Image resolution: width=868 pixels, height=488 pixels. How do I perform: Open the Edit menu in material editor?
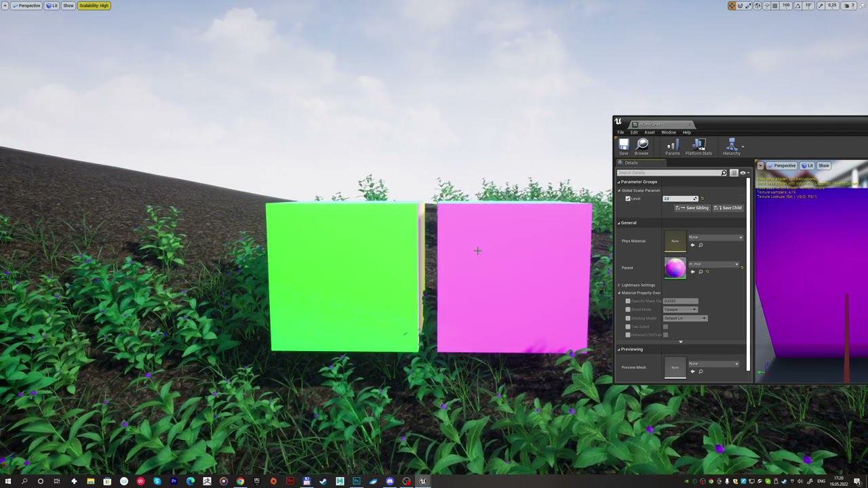634,132
